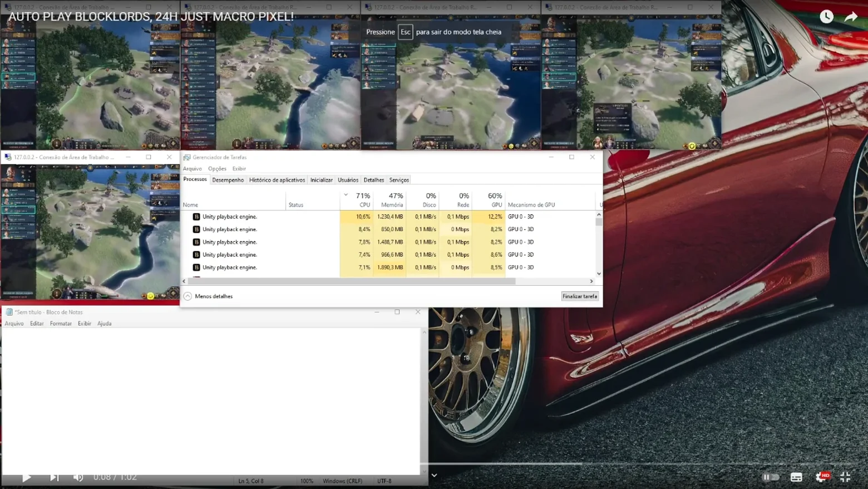Select the Unity playback engine row with 7,8% CPU
868x489 pixels.
[388, 242]
